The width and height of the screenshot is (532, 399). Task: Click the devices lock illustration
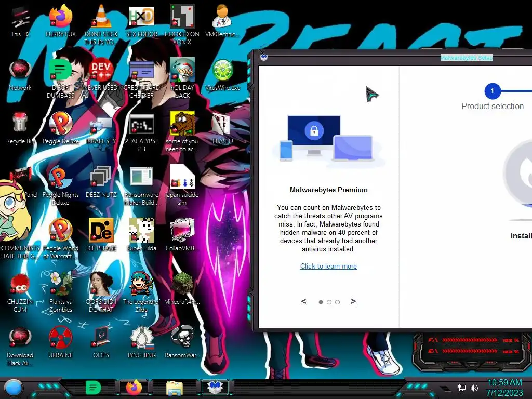[x=328, y=141]
